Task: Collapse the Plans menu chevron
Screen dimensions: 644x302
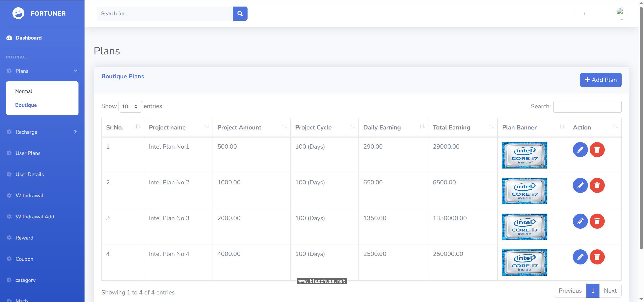Action: tap(75, 71)
